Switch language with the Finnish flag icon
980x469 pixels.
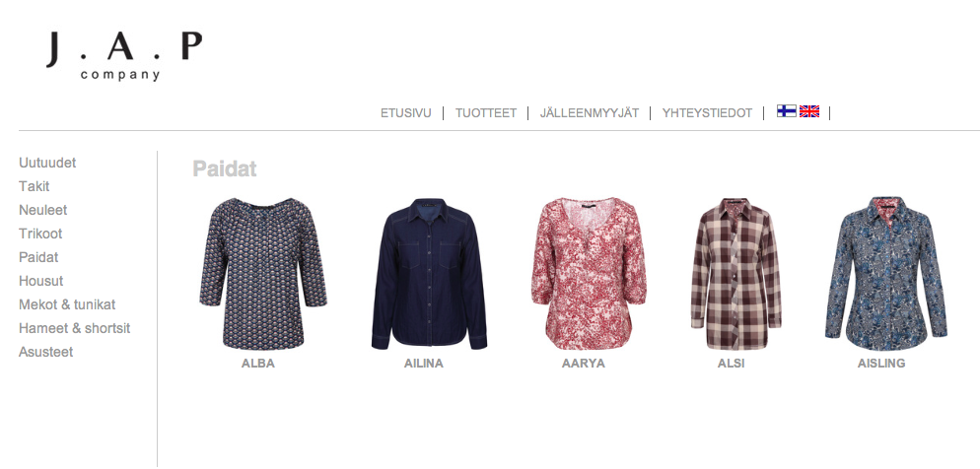click(786, 111)
